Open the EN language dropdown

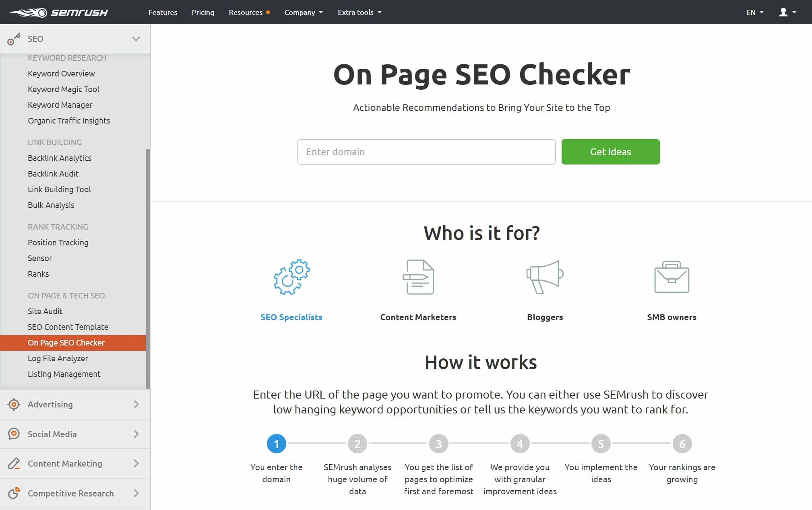coord(755,12)
